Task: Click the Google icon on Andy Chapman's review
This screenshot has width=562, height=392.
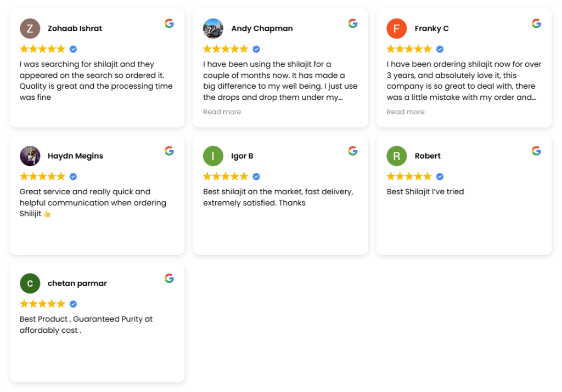Action: 352,24
